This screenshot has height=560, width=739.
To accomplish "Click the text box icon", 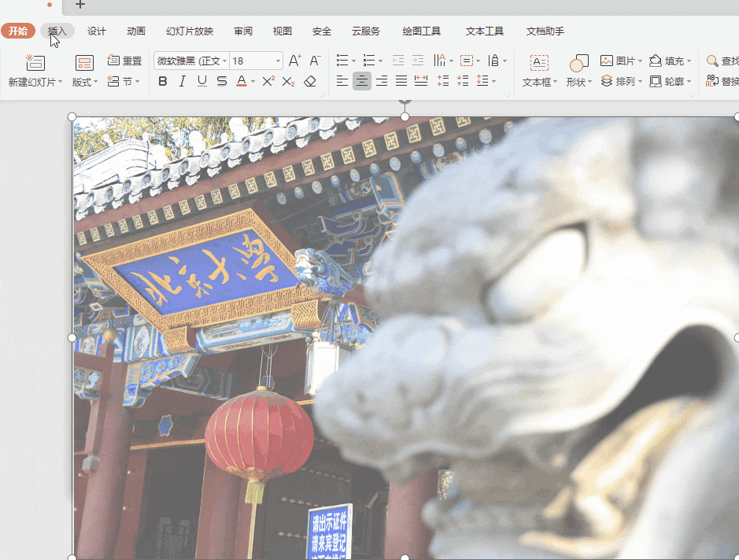I will [x=539, y=63].
